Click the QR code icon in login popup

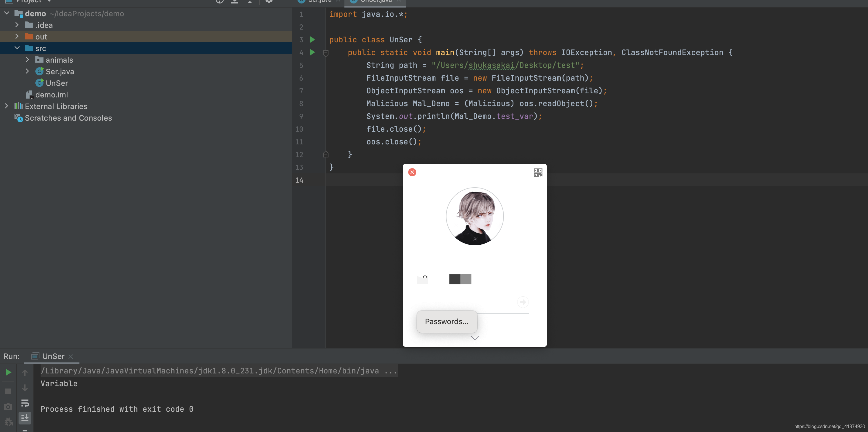click(538, 173)
